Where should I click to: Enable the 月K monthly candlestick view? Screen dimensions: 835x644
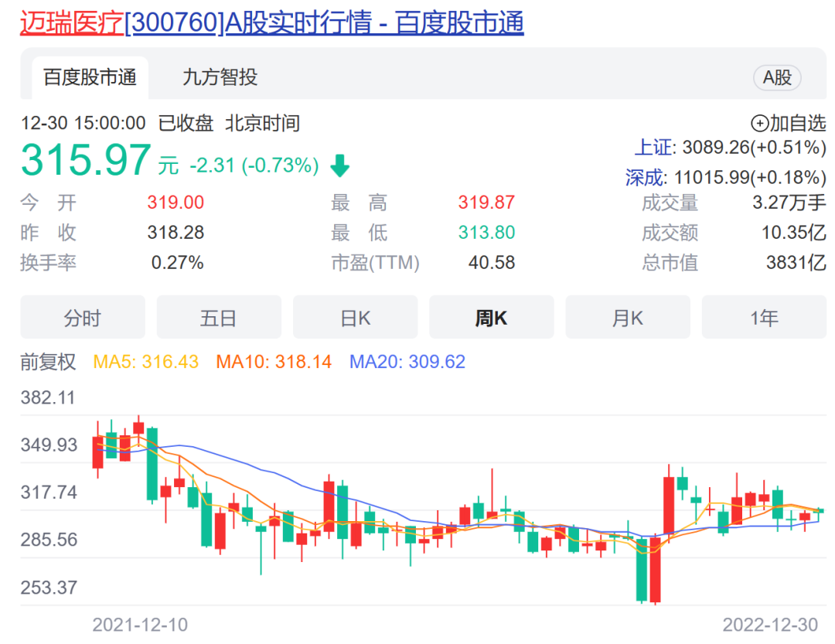click(627, 317)
